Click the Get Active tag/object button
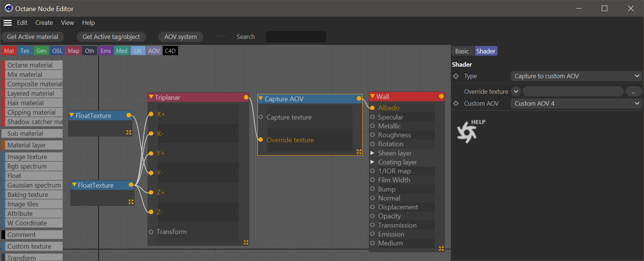This screenshot has height=261, width=644. pos(111,37)
